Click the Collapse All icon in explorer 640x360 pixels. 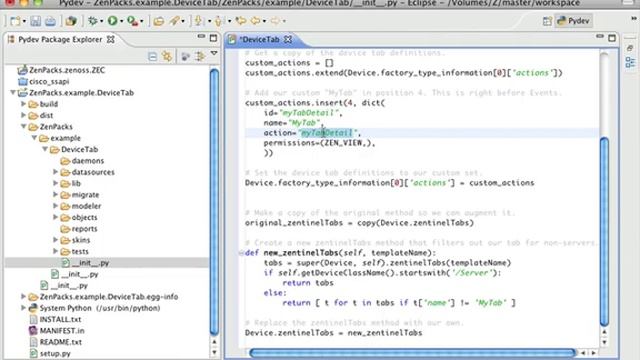point(152,56)
